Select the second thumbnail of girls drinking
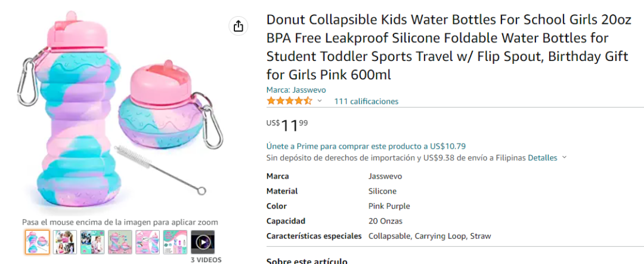The height and width of the screenshot is (264, 644). click(65, 242)
